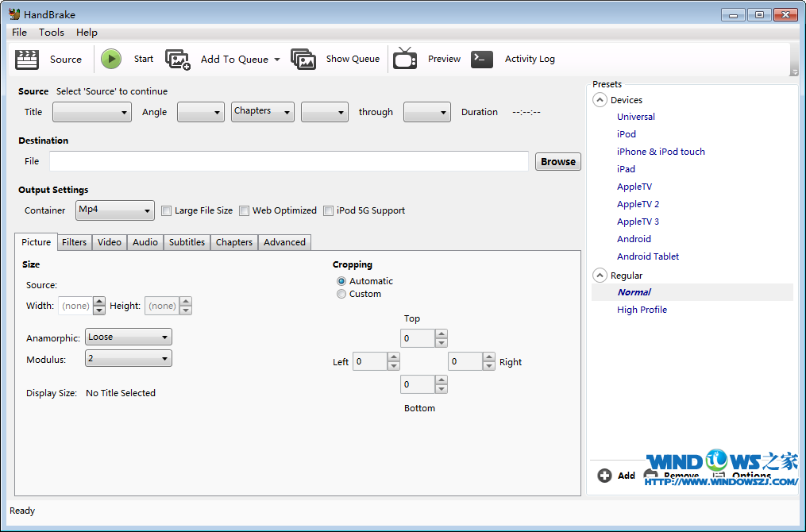Screen dimensions: 806x532
Task: Open the Container Mp4 dropdown
Action: [x=115, y=210]
